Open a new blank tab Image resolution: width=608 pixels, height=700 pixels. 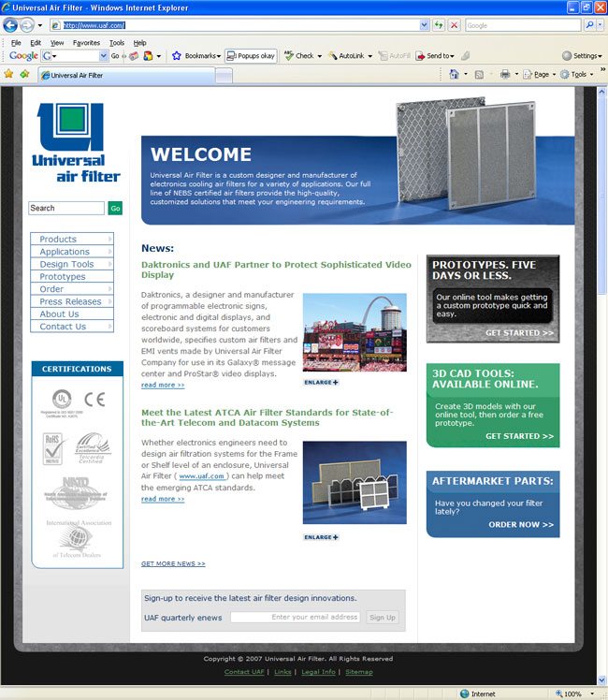(224, 76)
